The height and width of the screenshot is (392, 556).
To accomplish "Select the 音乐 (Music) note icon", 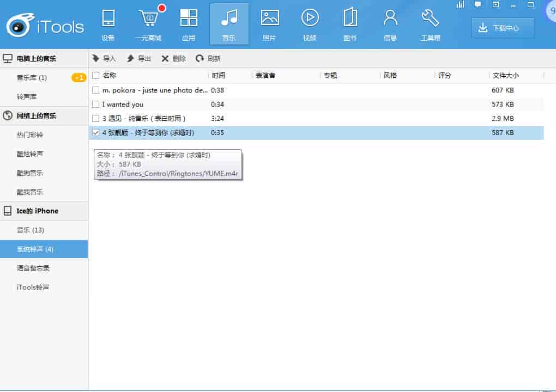I will click(x=229, y=18).
